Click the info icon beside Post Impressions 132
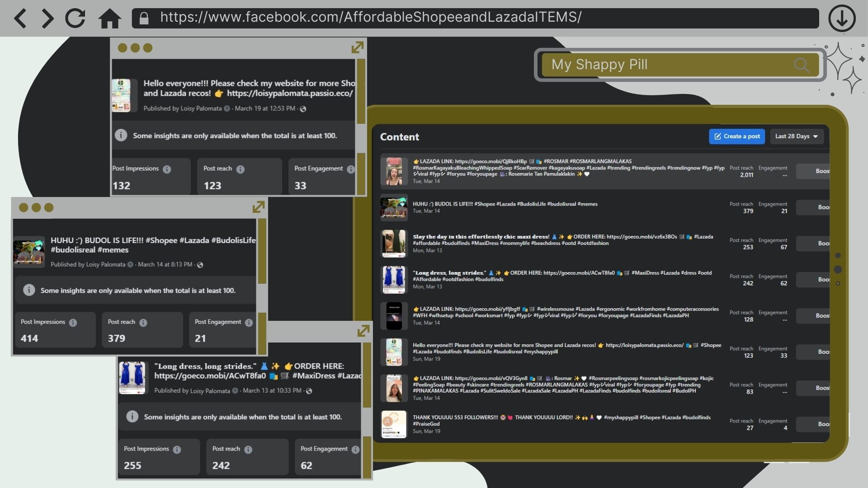The image size is (868, 488). tap(167, 169)
